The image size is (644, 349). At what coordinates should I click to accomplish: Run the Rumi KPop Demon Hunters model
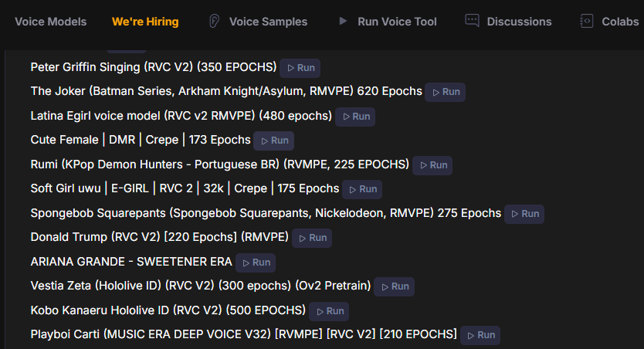tap(432, 165)
